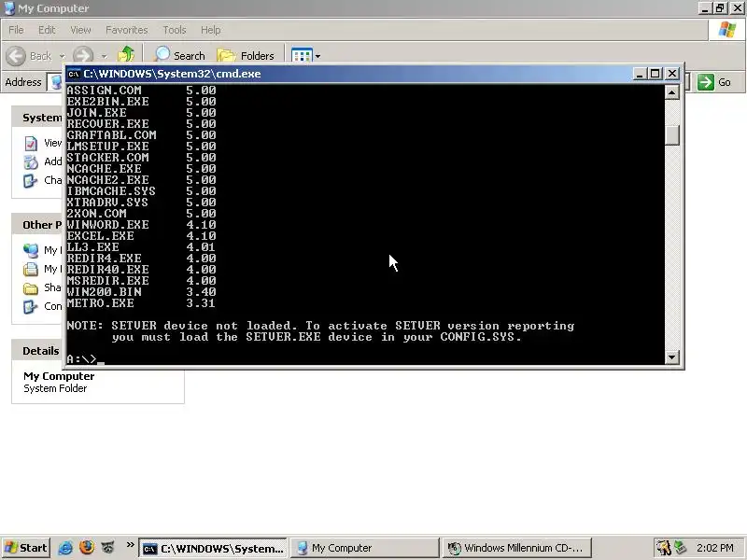Switch to Windows Millennium CD taskbar button
The height and width of the screenshot is (560, 747).
(517, 548)
